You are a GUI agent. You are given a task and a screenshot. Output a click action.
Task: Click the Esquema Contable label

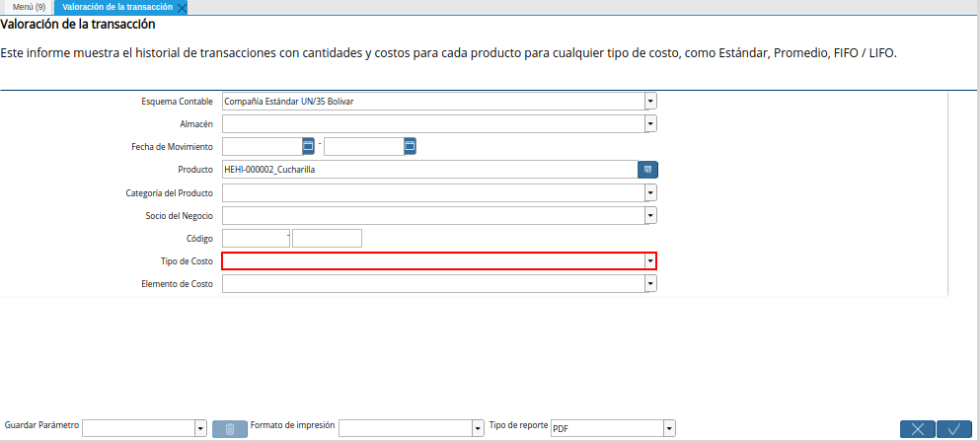(178, 102)
